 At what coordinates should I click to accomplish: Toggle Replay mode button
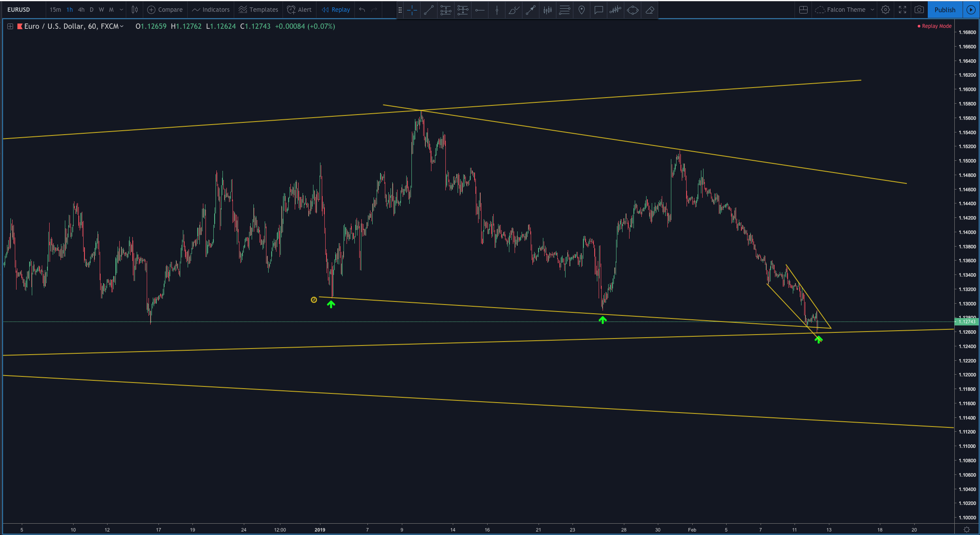point(336,10)
